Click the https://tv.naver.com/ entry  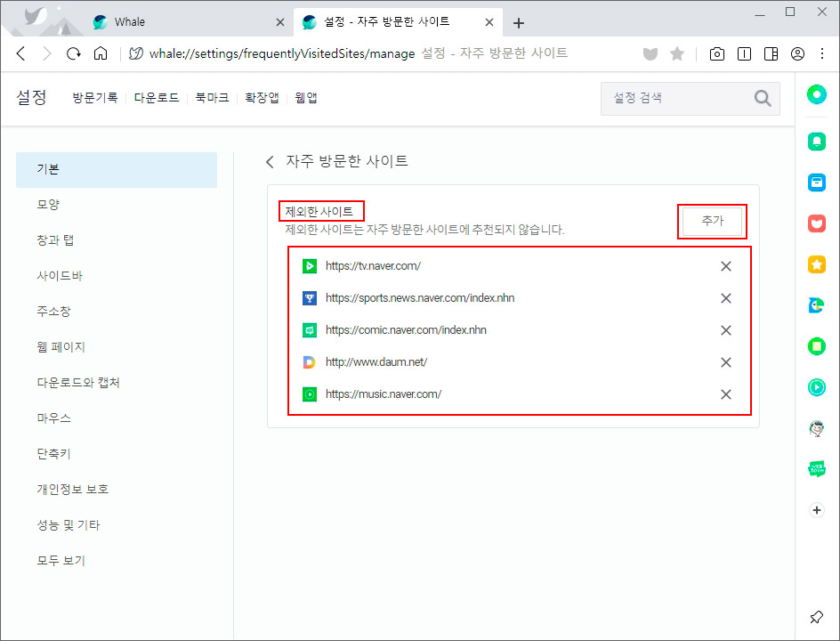(374, 266)
